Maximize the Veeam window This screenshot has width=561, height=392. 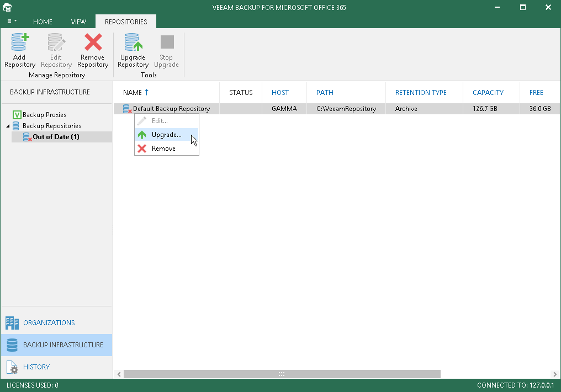click(x=523, y=7)
